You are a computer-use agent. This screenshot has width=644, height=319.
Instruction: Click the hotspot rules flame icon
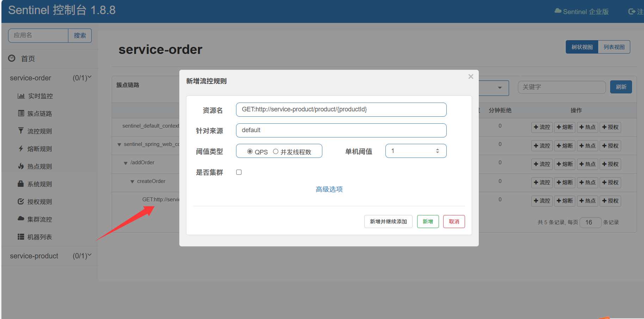(x=21, y=166)
